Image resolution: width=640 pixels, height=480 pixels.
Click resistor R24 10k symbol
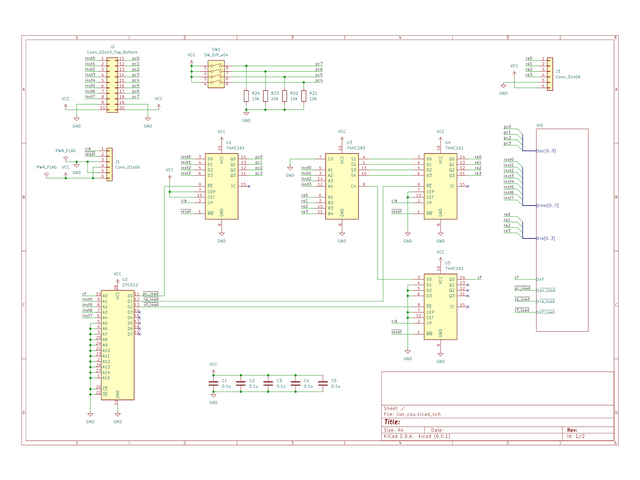246,96
